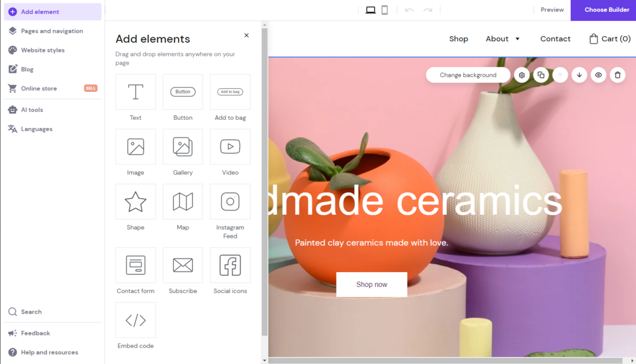Duplicate the hero section
636x364 pixels.
pos(541,75)
